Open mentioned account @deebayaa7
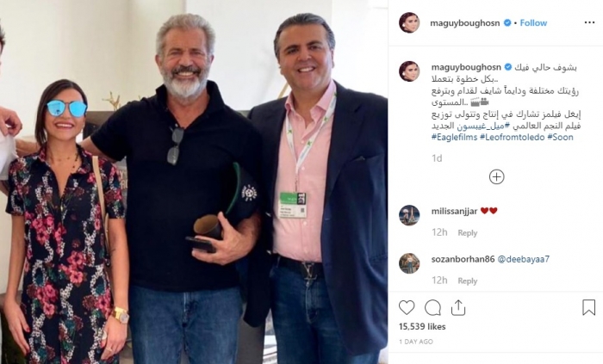Viewport: 603px width, 364px height. 524,259
